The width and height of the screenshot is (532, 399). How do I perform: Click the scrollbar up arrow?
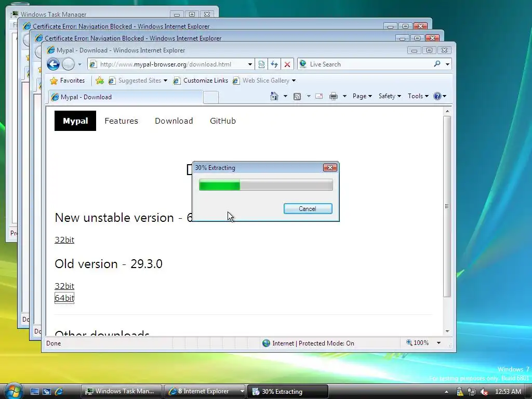(x=447, y=111)
